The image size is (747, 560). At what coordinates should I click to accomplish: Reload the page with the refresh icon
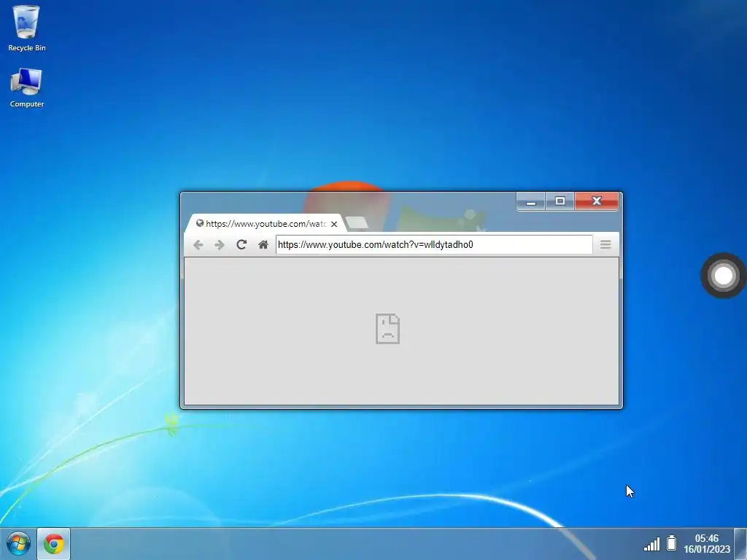(x=241, y=244)
